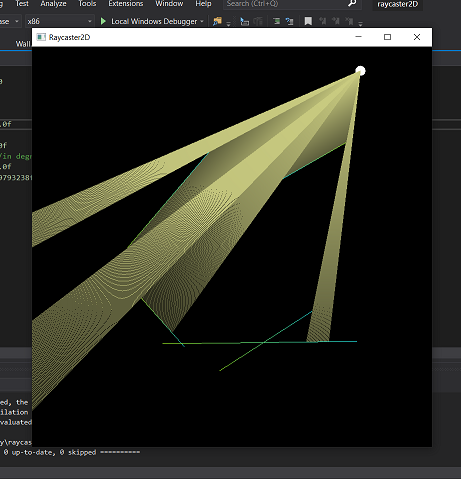
Task: Click next bookmark toolbar icon
Action: 336,21
